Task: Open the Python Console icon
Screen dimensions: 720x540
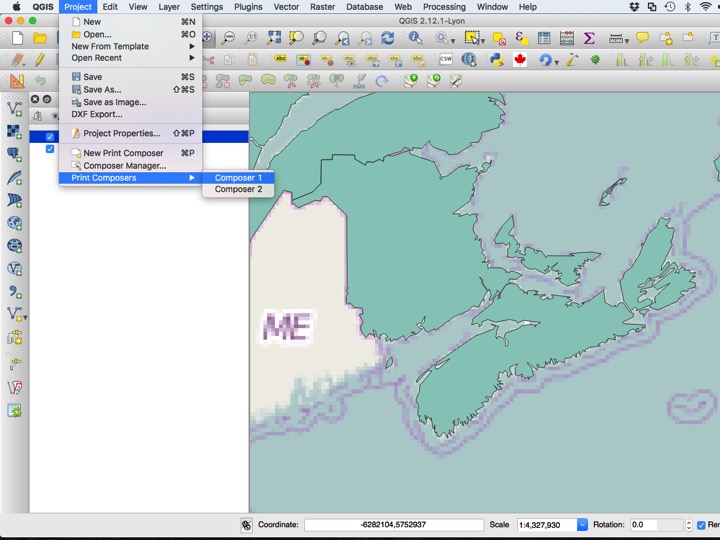Action: (x=497, y=60)
